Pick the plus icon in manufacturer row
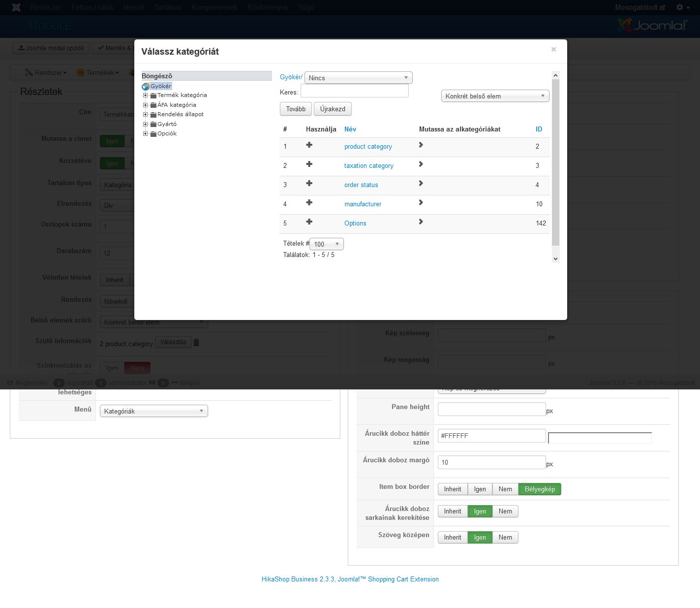700x608 pixels. 309,203
